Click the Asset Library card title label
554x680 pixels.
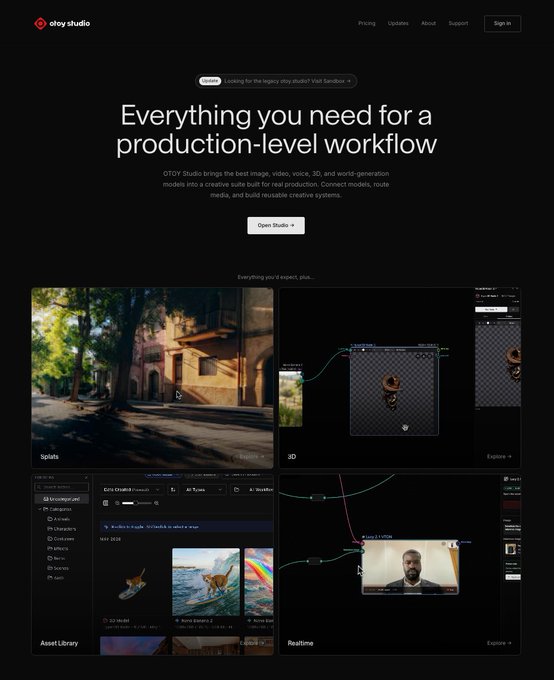tap(59, 643)
